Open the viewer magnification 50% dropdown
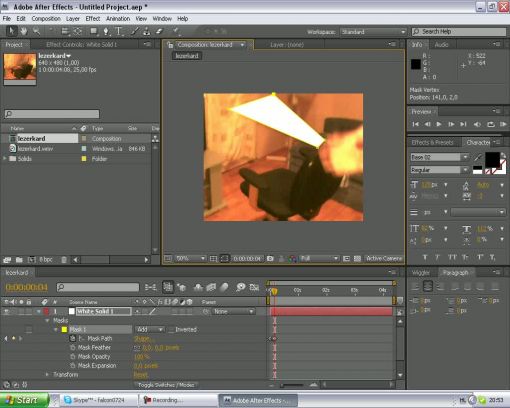 pyautogui.click(x=190, y=258)
